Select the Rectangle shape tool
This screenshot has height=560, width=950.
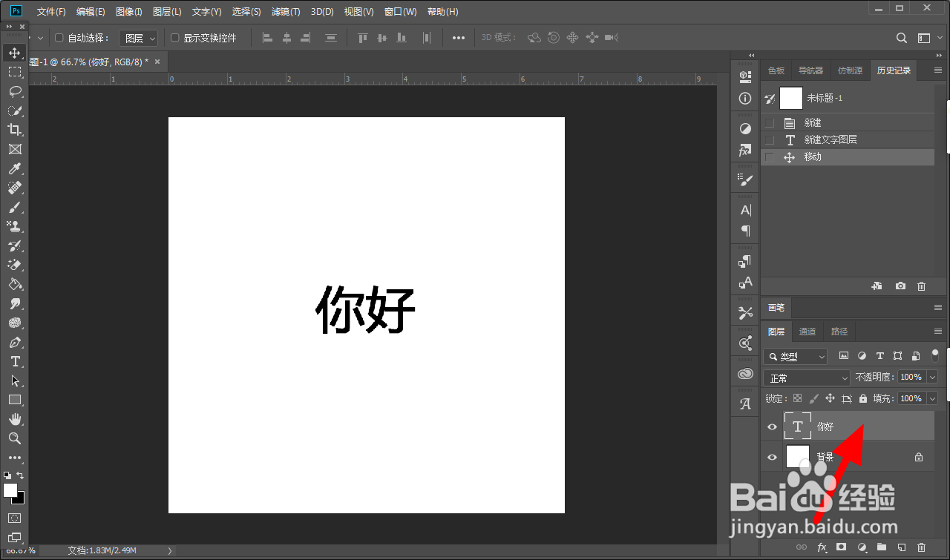(14, 401)
